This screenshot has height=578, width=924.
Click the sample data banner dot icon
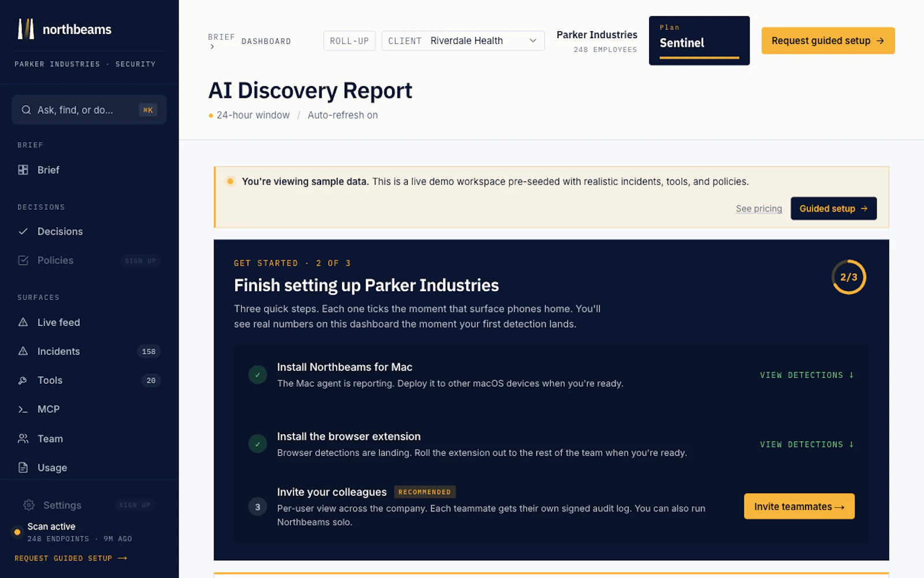230,181
